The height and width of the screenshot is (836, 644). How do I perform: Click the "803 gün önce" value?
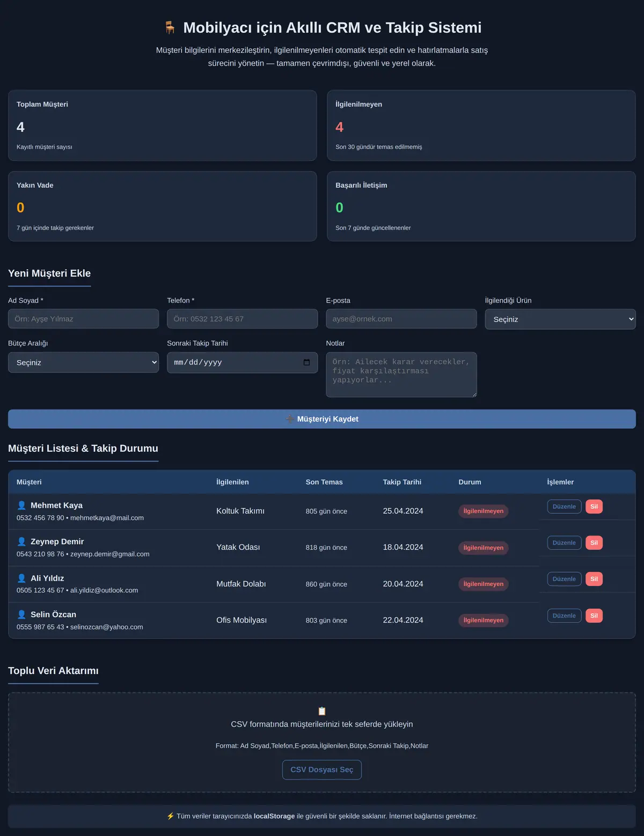point(326,620)
